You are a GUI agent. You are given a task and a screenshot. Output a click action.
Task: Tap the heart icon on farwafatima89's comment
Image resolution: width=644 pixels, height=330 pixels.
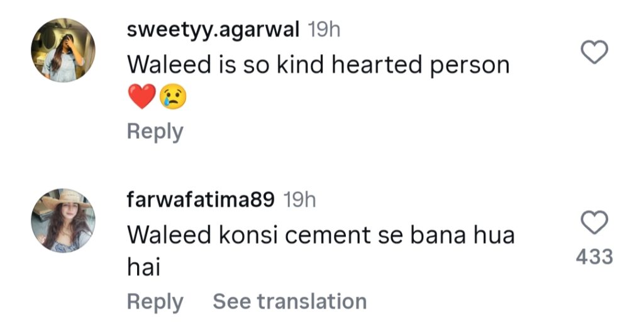pos(594,223)
